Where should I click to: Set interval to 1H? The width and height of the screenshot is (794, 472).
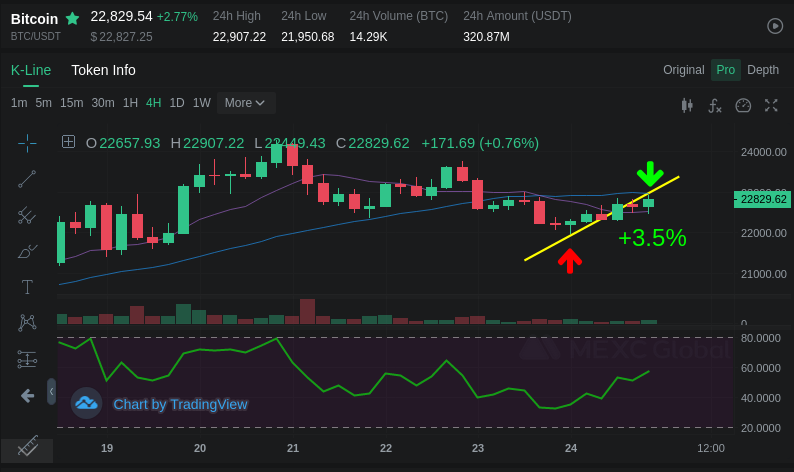[130, 103]
